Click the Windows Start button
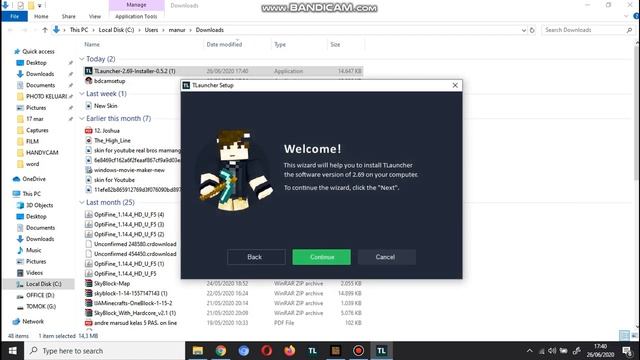Image resolution: width=640 pixels, height=360 pixels. (12, 351)
